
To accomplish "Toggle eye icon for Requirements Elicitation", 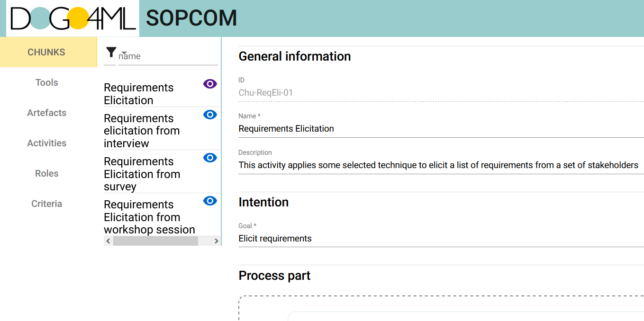I will pyautogui.click(x=210, y=84).
